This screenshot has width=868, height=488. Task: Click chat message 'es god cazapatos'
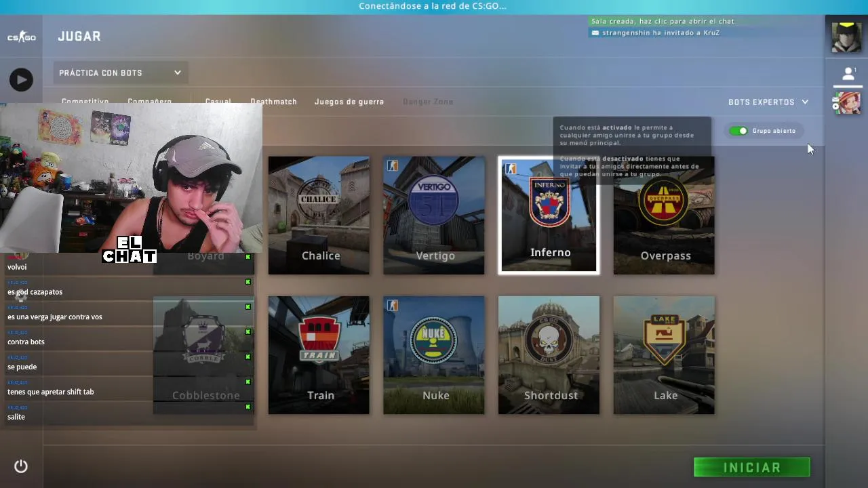coord(35,292)
